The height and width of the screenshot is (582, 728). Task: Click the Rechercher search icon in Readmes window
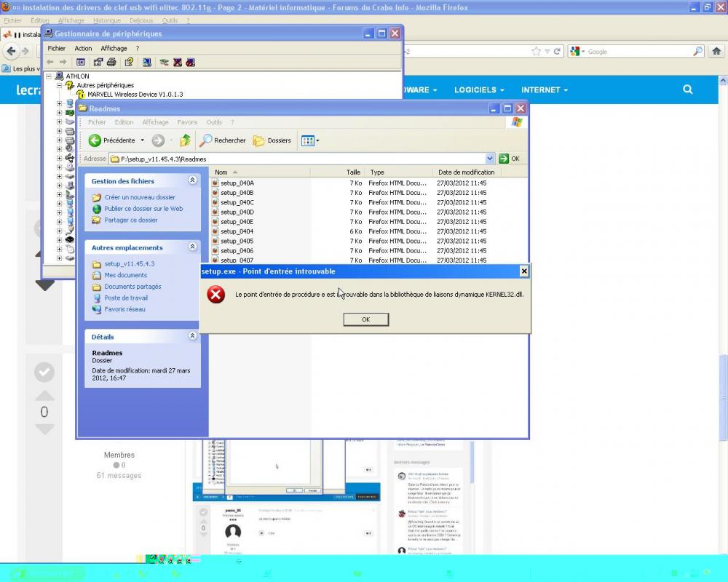[207, 140]
